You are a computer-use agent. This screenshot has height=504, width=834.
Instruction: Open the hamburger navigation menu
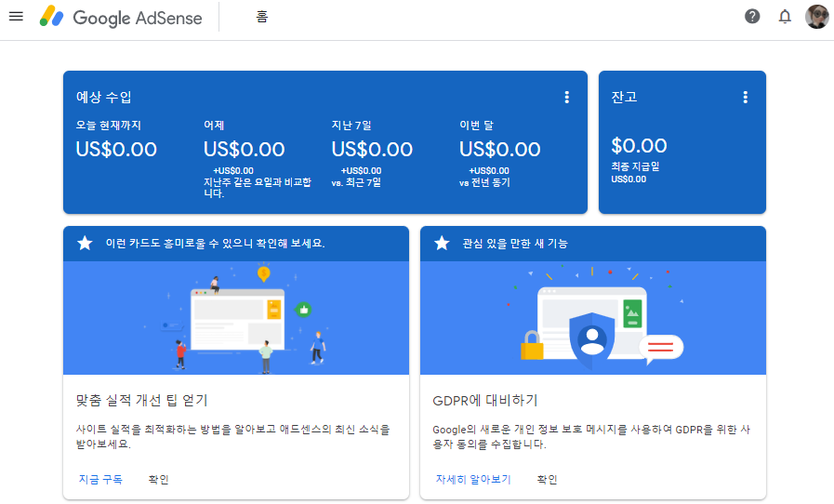pos(17,17)
